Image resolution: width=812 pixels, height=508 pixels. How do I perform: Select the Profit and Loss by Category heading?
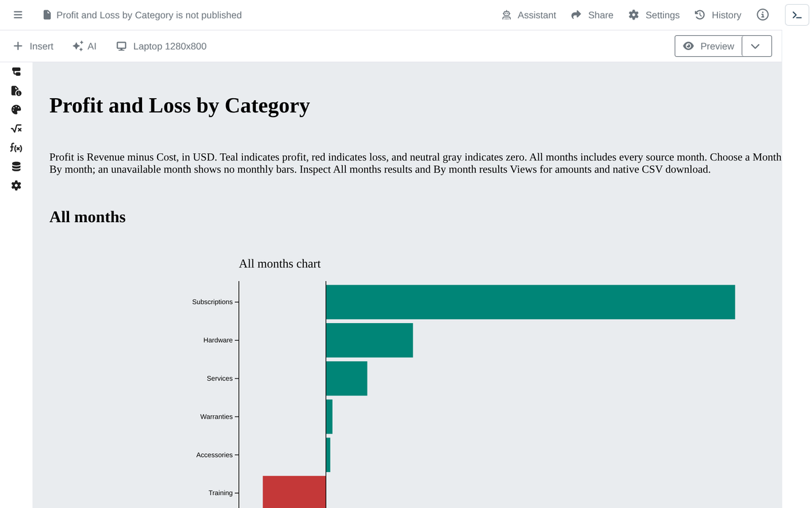(x=179, y=106)
